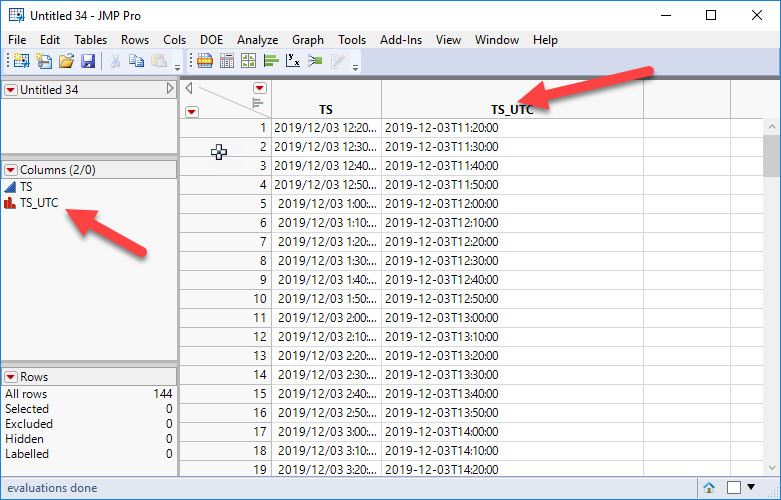781x500 pixels.
Task: Open the Graph menu
Action: (308, 40)
